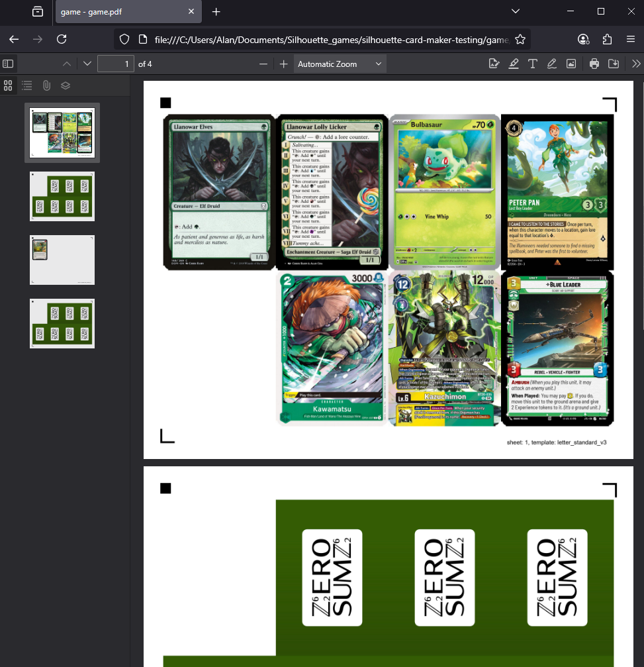Close the game.pdf tab
Viewport: 644px width, 667px height.
[191, 11]
